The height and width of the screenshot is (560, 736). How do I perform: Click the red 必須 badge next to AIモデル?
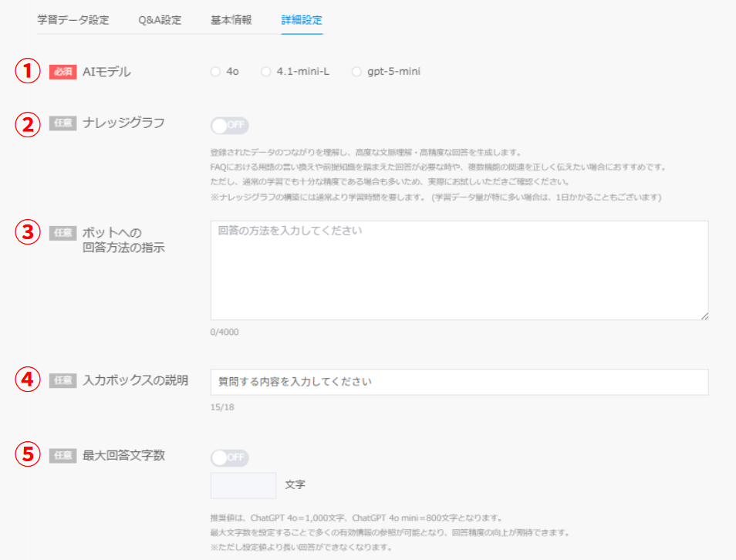(62, 72)
